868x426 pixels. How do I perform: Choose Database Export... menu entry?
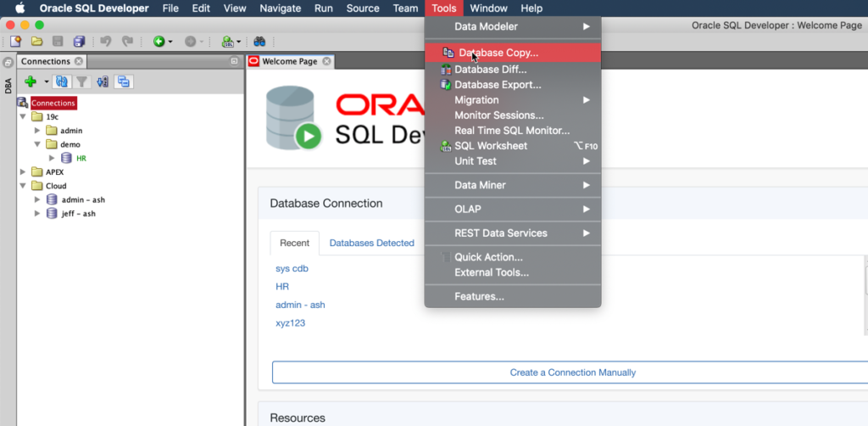pyautogui.click(x=513, y=85)
